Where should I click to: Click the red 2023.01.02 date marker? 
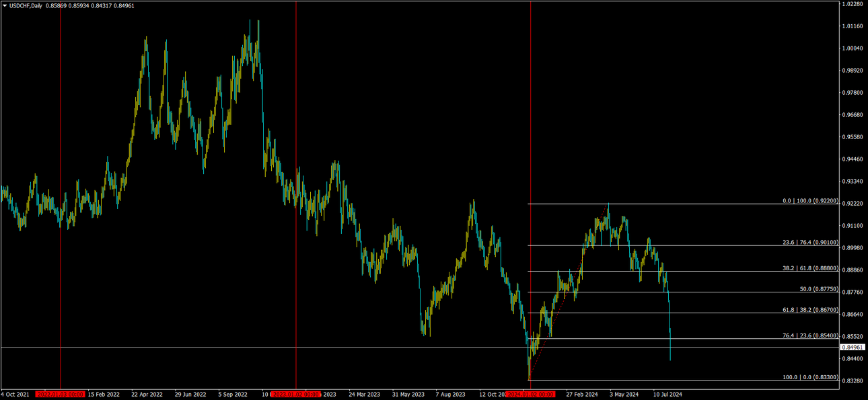click(296, 395)
